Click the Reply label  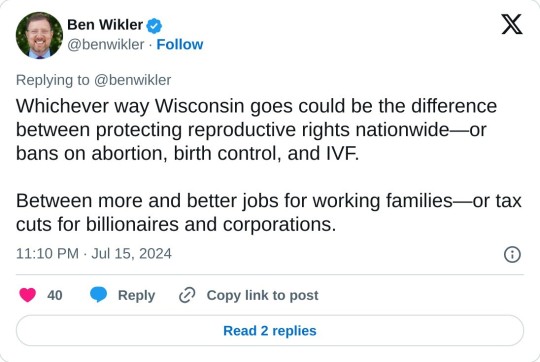(136, 296)
